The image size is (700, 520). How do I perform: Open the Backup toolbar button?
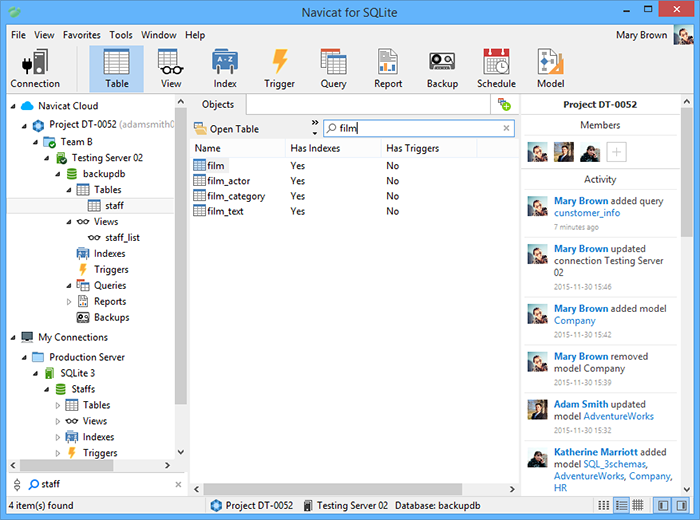pos(442,69)
